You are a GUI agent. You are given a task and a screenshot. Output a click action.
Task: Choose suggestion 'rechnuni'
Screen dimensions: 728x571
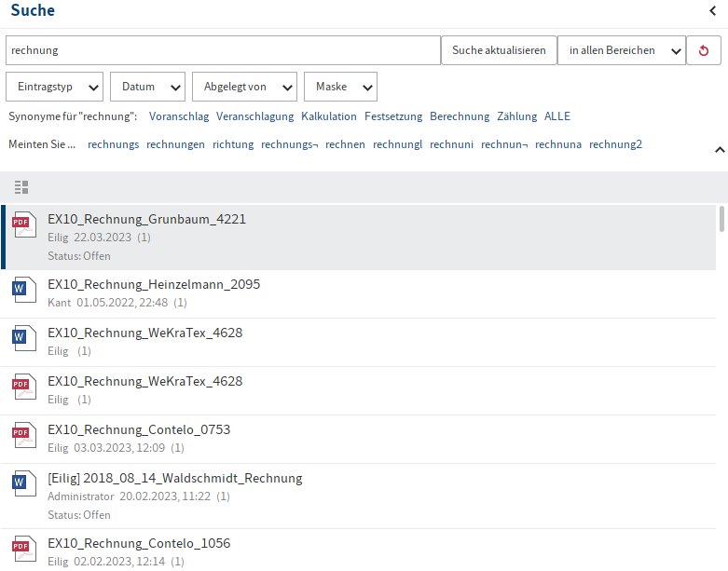click(x=451, y=144)
